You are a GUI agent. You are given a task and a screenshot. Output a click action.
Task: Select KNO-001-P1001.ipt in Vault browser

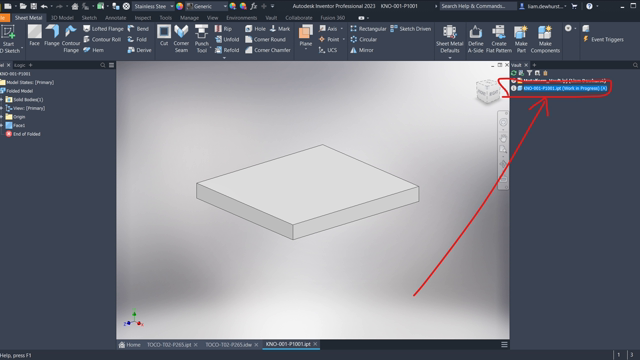coord(565,88)
